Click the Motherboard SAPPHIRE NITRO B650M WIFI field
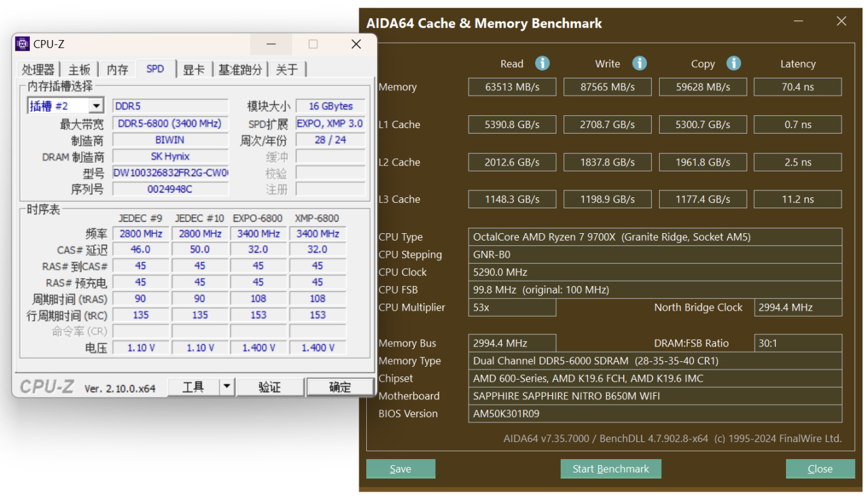This screenshot has width=868, height=501. coord(655,396)
